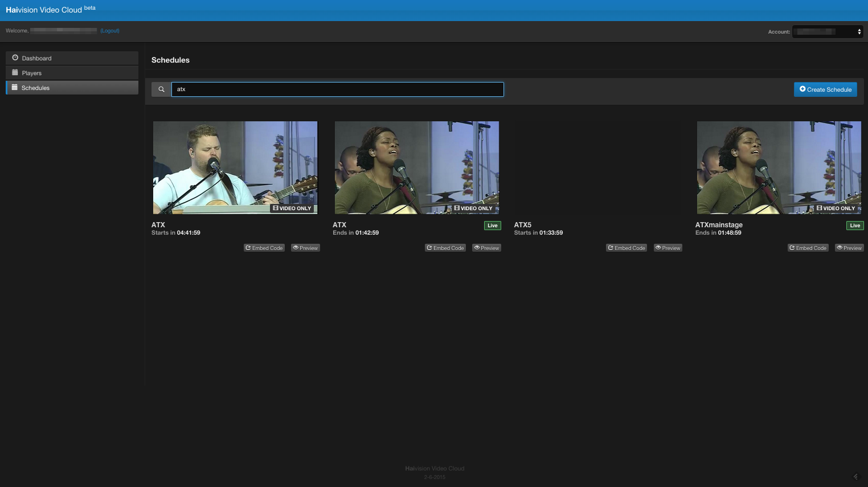Image resolution: width=868 pixels, height=487 pixels.
Task: Click the search field containing 'atx'
Action: coord(338,89)
